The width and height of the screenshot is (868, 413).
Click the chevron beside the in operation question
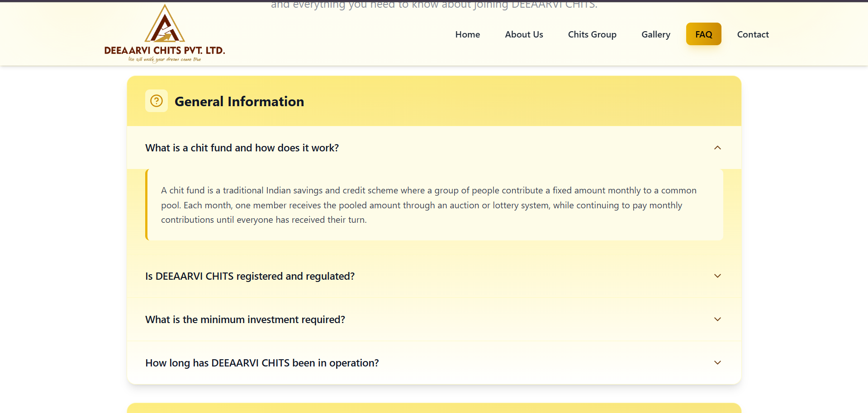717,363
